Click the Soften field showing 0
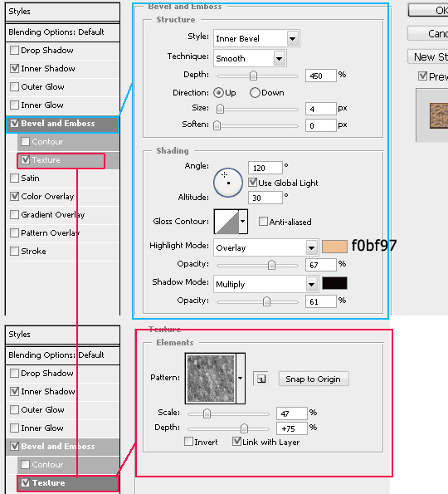Image resolution: width=448 pixels, height=494 pixels. click(x=321, y=125)
